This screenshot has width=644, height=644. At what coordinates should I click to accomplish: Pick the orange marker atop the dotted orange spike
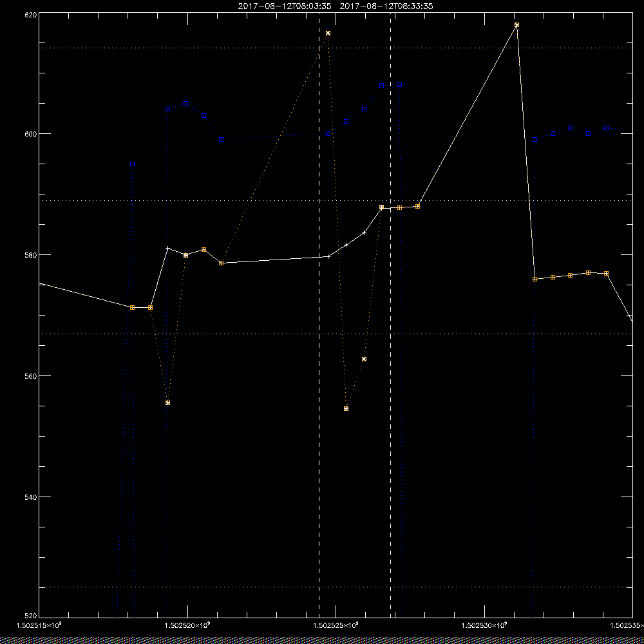(328, 33)
